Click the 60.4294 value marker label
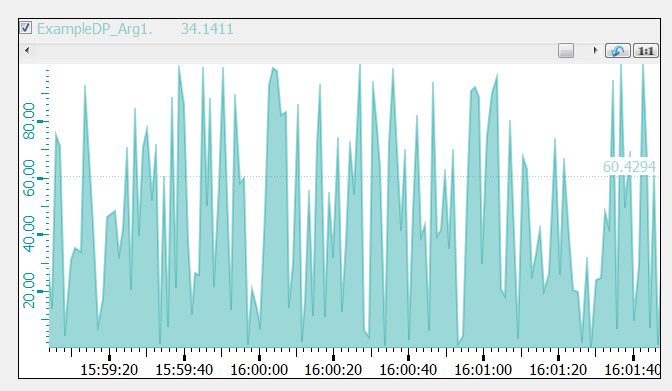Viewport: 672px width, 391px height. [x=629, y=166]
